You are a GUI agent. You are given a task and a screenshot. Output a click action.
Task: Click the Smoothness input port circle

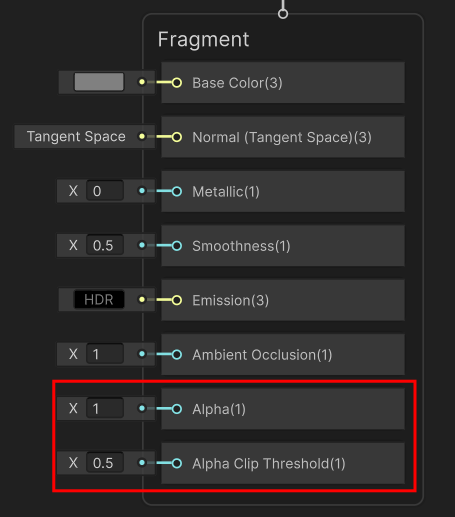click(177, 246)
